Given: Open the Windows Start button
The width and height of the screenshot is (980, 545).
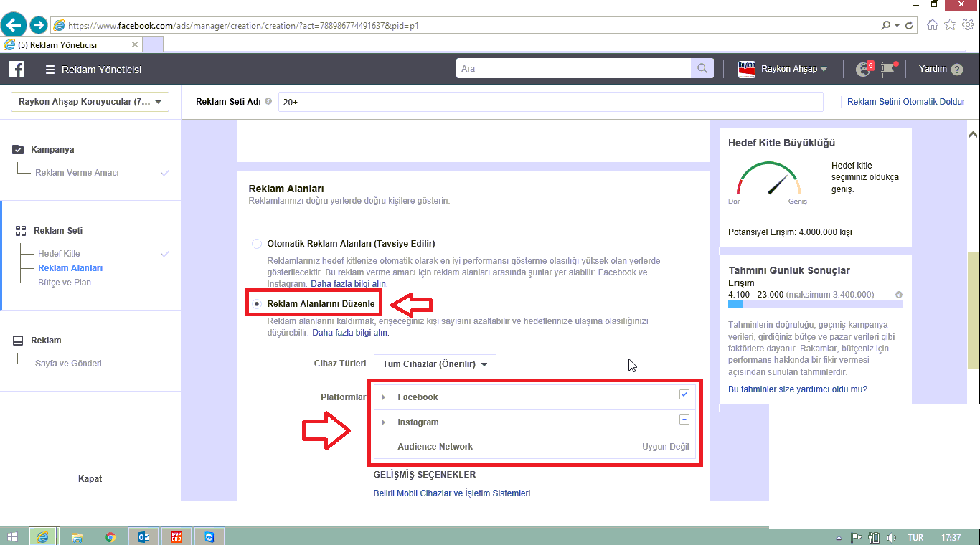Looking at the screenshot, I should pyautogui.click(x=12, y=536).
